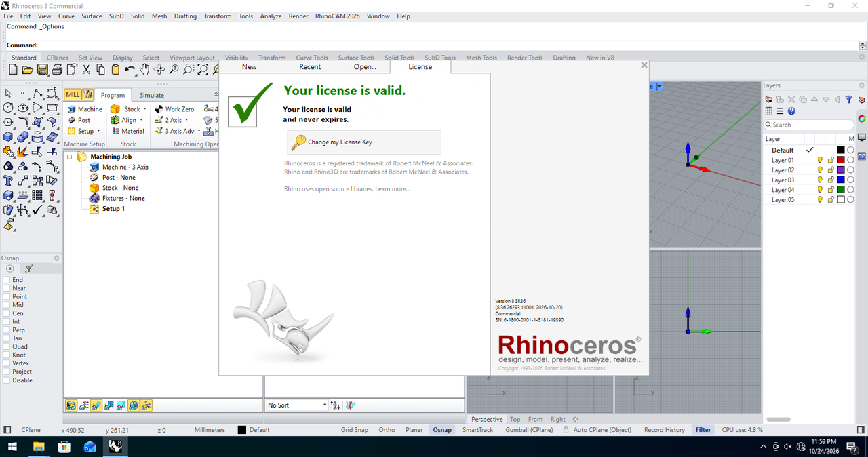Screen dimensions: 868x457
Task: Click the checkmark Check Objects icon
Action: tap(37, 210)
